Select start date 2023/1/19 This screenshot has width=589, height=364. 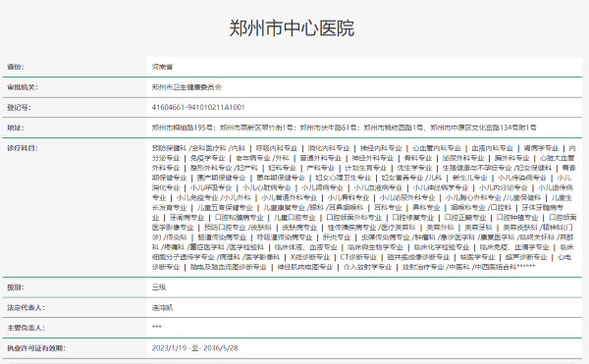[x=169, y=348]
